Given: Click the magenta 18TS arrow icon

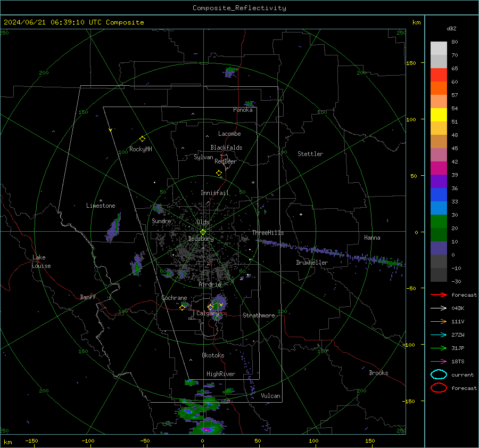Looking at the screenshot, I should click(439, 362).
